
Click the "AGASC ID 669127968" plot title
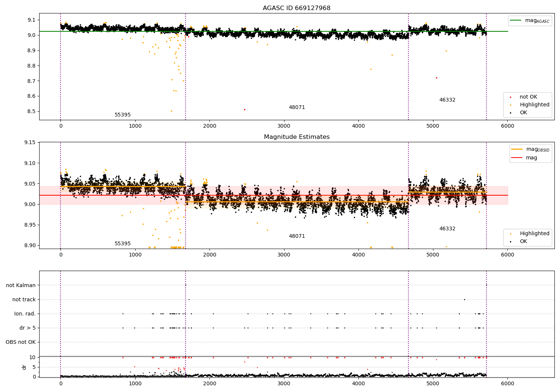296,8
